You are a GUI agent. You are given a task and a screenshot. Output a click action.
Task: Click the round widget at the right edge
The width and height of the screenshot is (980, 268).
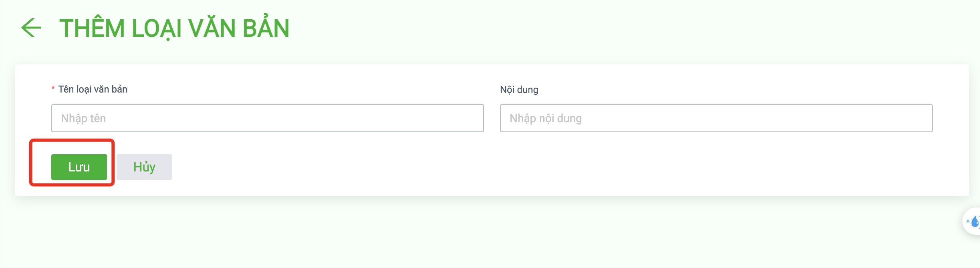point(972,221)
